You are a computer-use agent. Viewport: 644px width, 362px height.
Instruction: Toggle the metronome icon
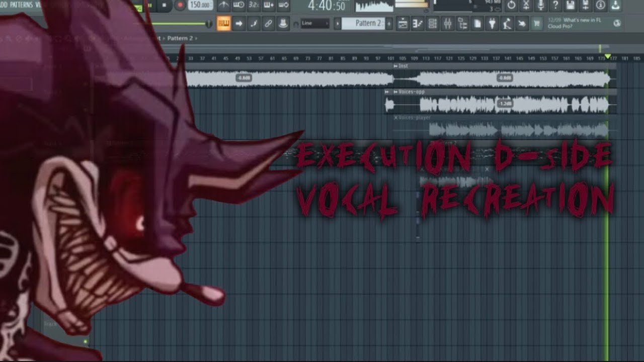point(224,6)
